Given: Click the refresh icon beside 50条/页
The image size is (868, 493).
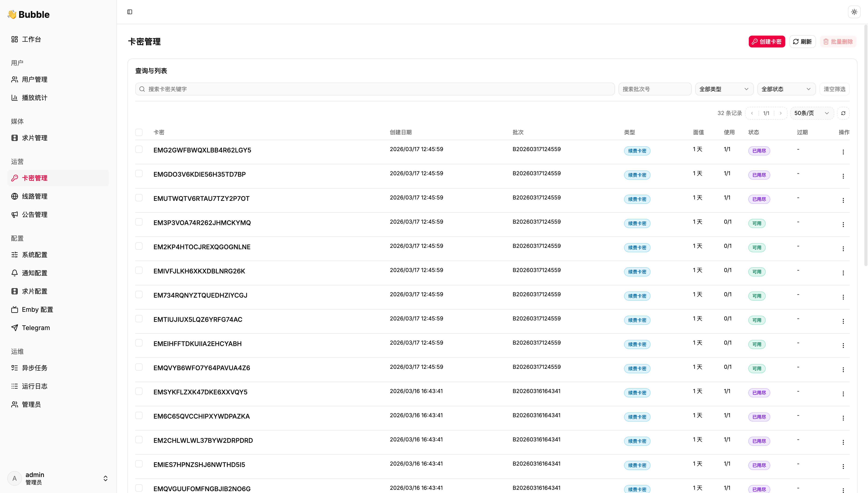Looking at the screenshot, I should 843,113.
